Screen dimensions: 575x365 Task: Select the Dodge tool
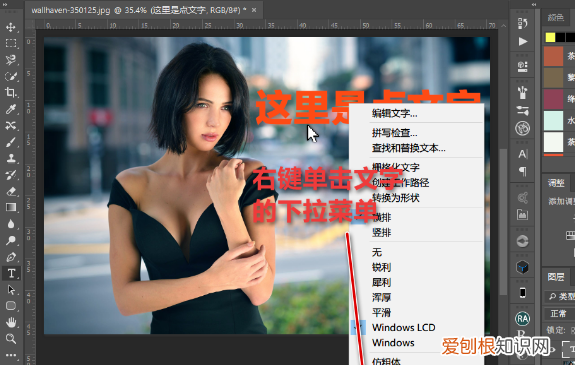pyautogui.click(x=11, y=240)
